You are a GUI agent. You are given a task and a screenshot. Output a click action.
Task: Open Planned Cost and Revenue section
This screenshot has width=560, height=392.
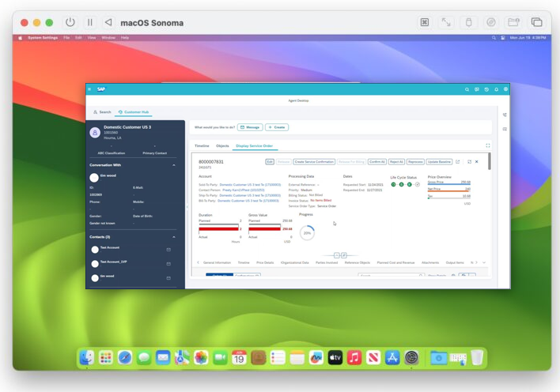(395, 262)
